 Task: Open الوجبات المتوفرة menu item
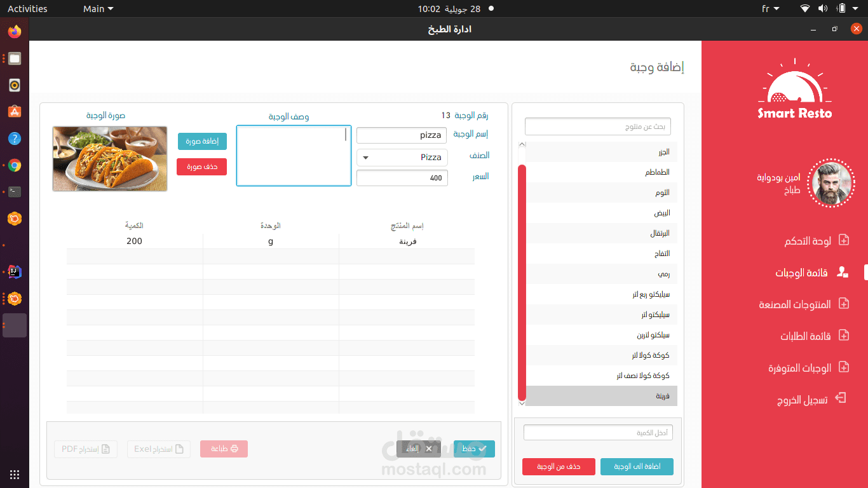799,368
